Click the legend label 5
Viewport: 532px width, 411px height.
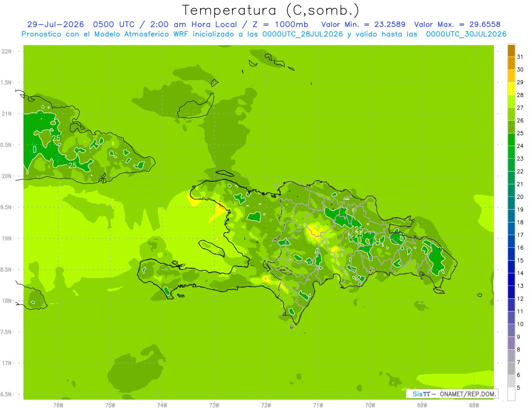pyautogui.click(x=519, y=388)
